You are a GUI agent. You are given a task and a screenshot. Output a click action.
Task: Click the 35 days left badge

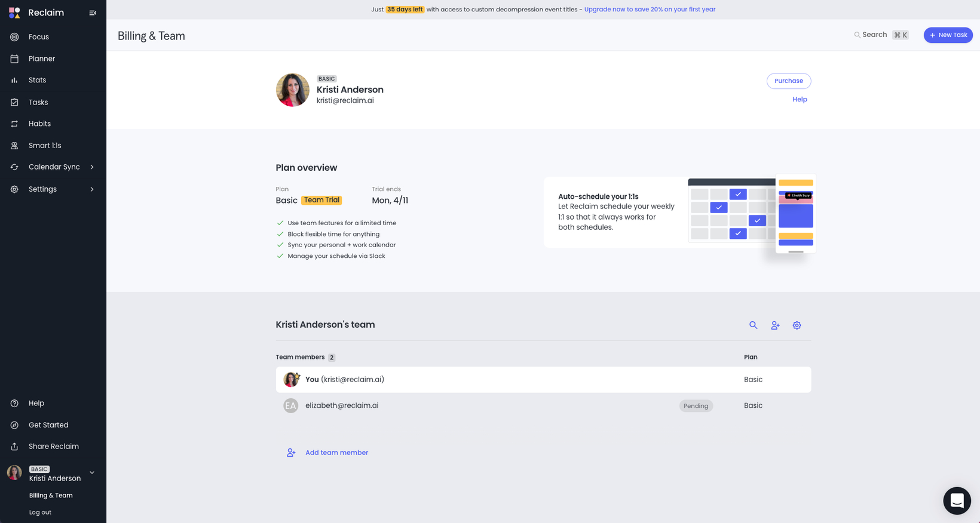pos(405,10)
